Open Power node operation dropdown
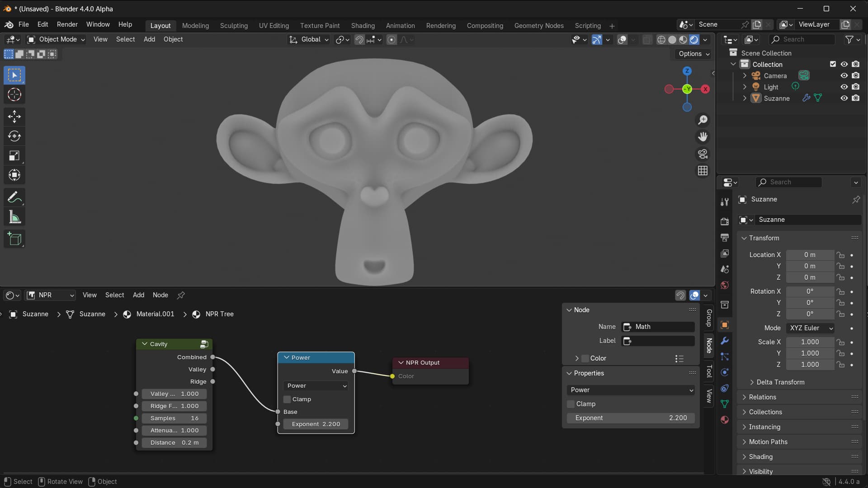This screenshot has height=488, width=868. tap(316, 386)
